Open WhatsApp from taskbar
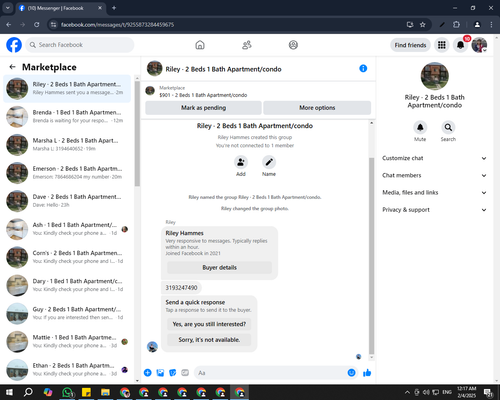 click(x=67, y=392)
